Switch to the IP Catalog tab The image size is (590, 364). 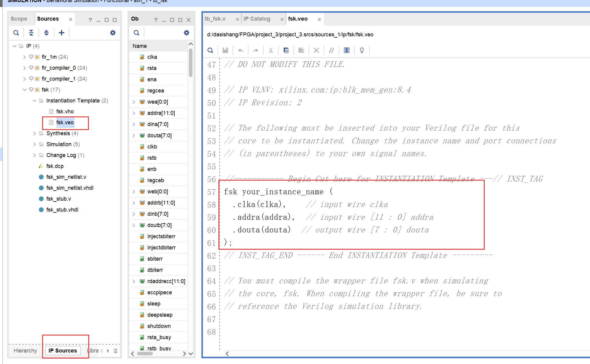tap(257, 19)
